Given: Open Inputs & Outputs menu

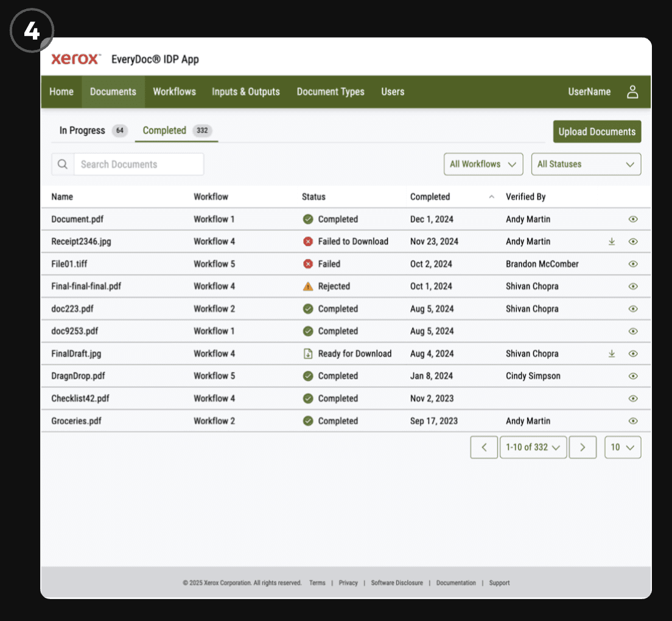Looking at the screenshot, I should [245, 92].
